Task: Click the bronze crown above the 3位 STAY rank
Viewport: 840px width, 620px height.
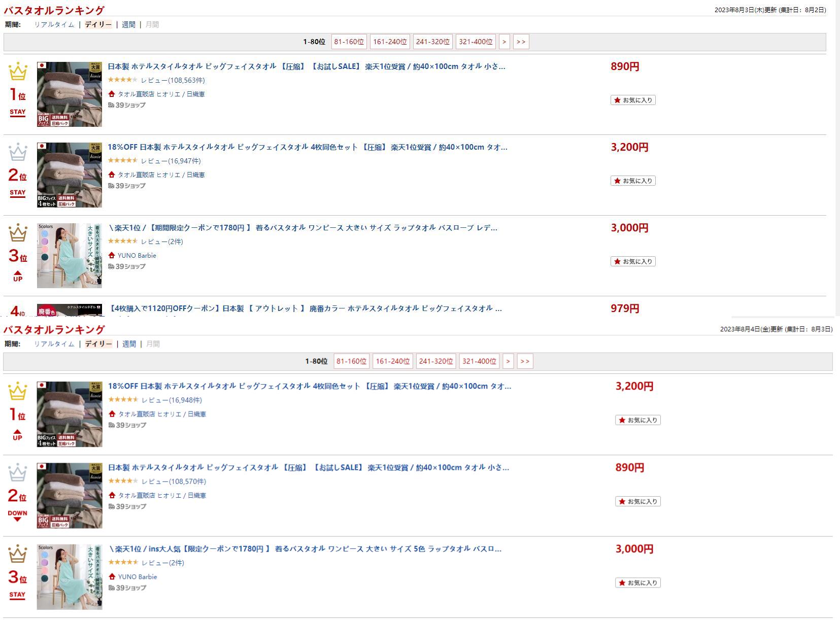Action: (17, 555)
